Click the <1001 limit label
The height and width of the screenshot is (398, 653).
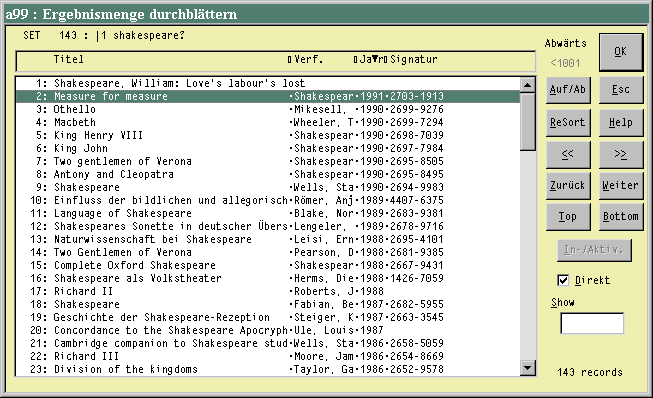point(565,63)
